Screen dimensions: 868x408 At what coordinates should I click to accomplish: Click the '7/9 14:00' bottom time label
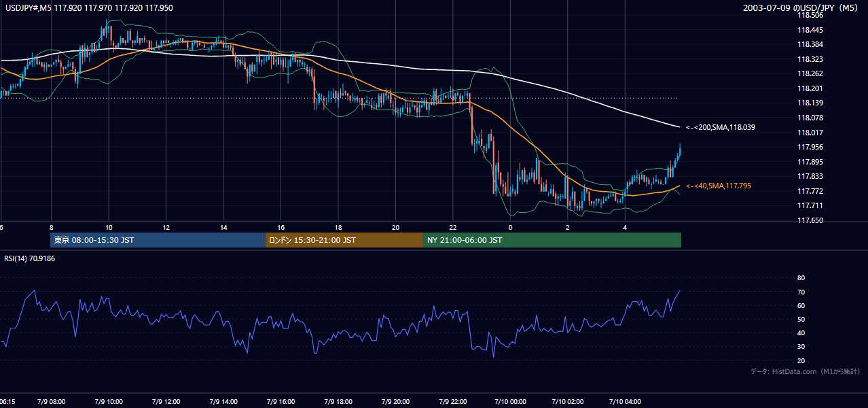[223, 402]
